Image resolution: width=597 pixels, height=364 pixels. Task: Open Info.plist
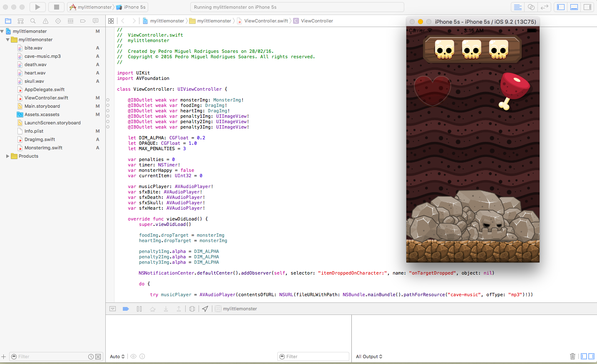click(x=34, y=131)
